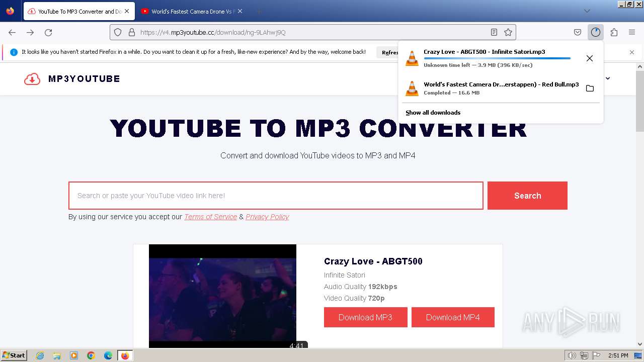Open containing folder for World's Fastest Camera Drone mp3
The image size is (644, 362).
point(590,88)
